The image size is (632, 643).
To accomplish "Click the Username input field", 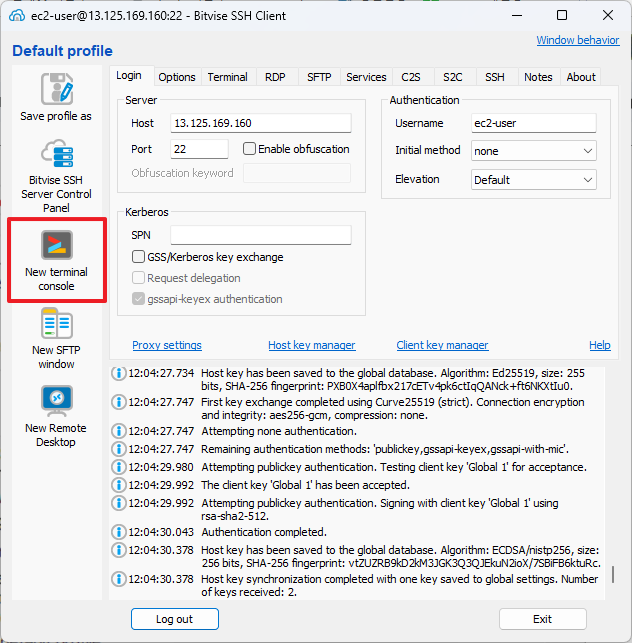I will 534,123.
